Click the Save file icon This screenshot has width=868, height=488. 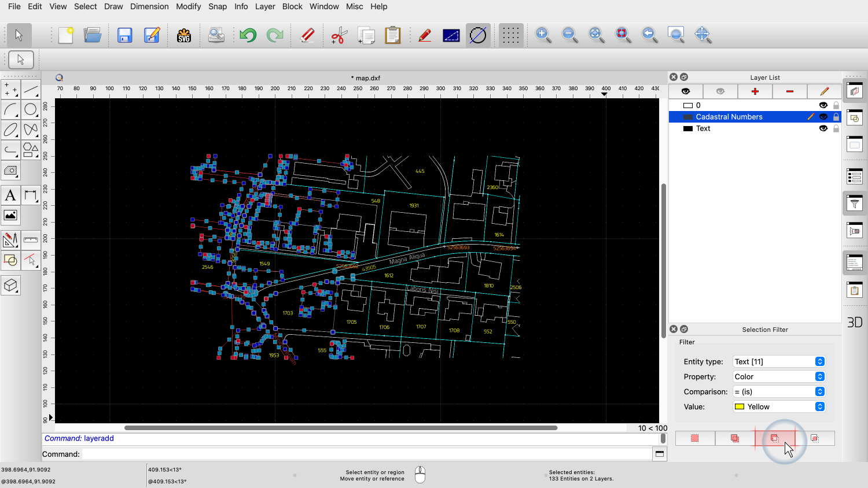pos(124,35)
